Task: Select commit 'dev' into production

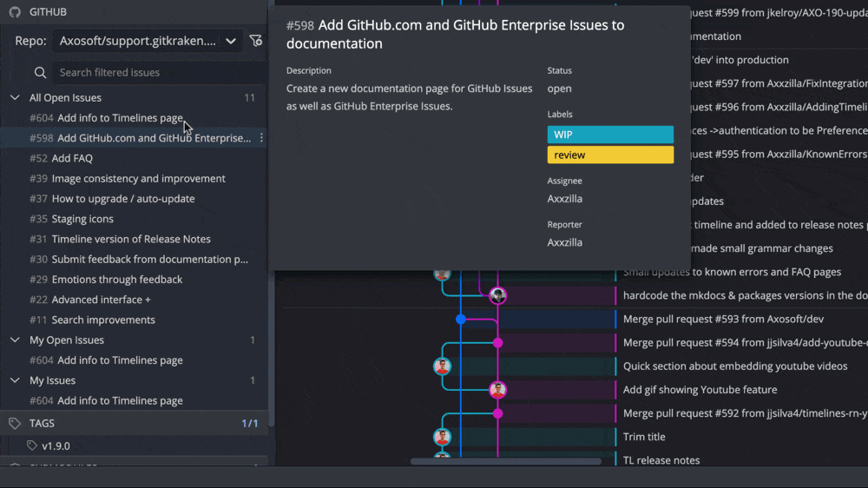Action: tap(740, 60)
